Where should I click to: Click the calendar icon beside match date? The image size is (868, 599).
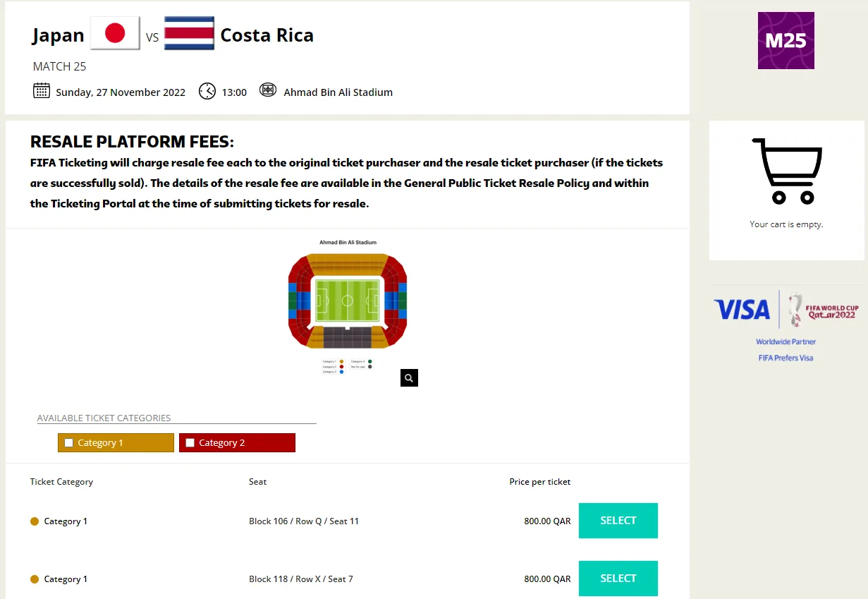point(42,90)
